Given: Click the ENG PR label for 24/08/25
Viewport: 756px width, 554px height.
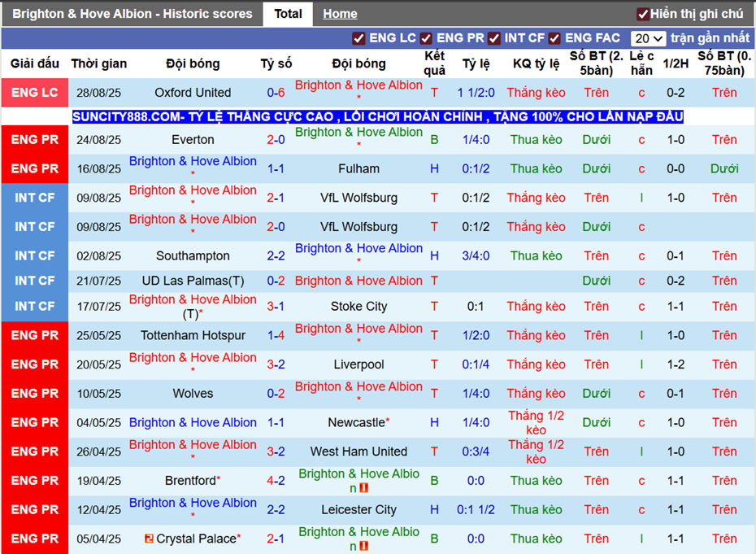Looking at the screenshot, I should [35, 139].
